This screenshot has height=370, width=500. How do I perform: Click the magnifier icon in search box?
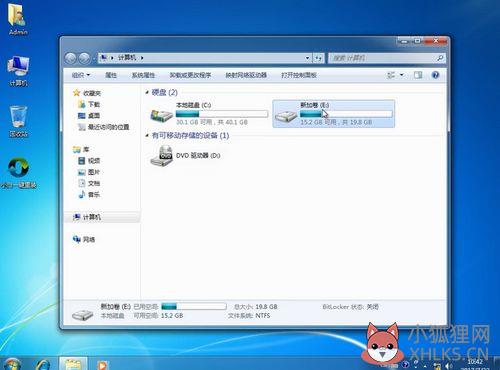(x=440, y=58)
